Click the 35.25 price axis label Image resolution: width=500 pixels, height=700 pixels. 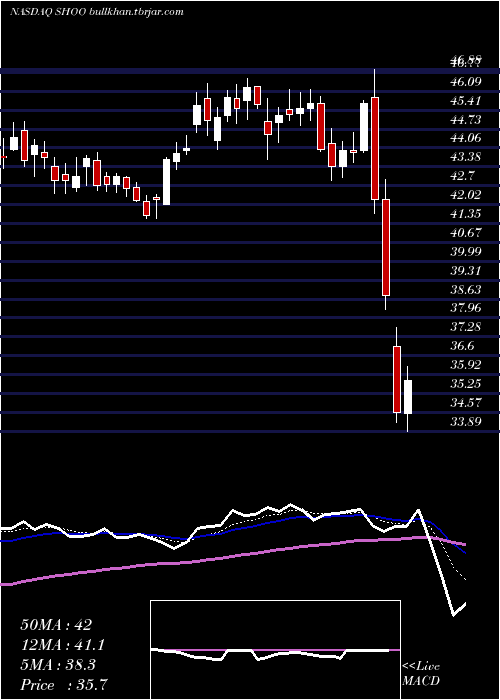pos(466,383)
